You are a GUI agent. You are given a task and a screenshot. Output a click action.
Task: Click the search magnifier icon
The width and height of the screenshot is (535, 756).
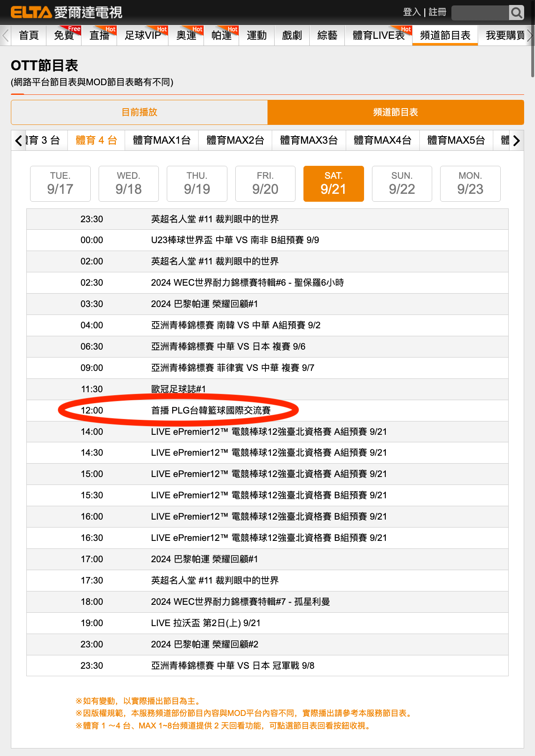coord(517,13)
